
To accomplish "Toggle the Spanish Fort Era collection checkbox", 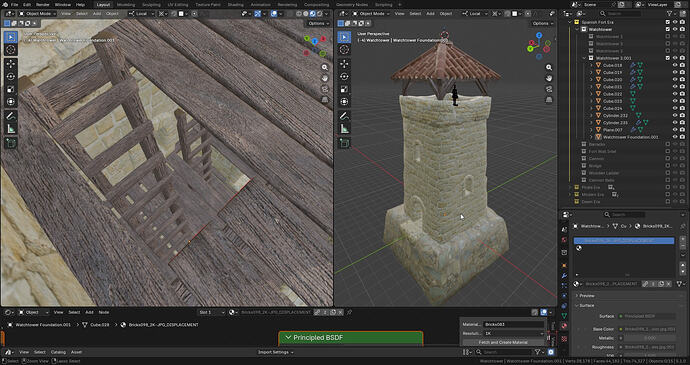I will coord(668,22).
